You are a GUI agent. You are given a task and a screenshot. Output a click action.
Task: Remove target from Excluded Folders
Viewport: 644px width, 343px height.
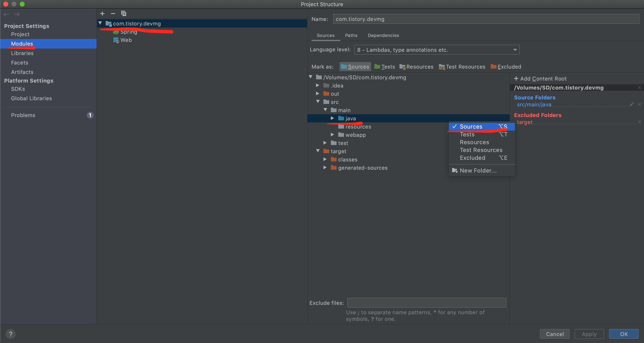[639, 122]
